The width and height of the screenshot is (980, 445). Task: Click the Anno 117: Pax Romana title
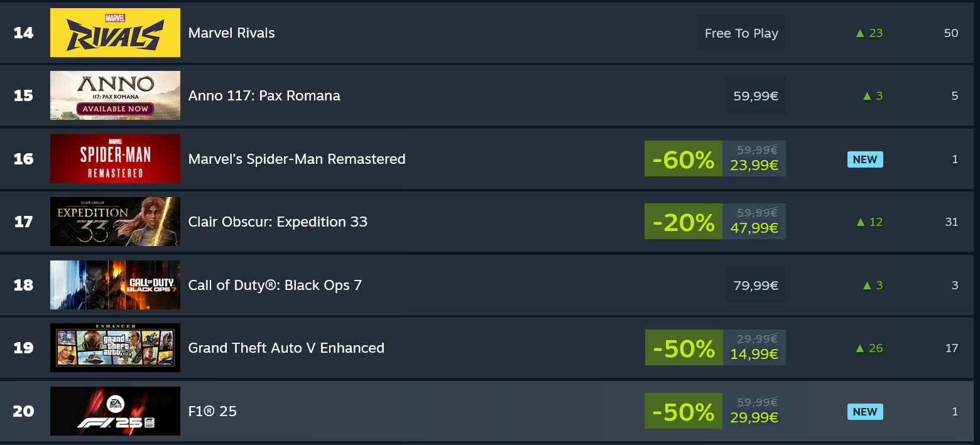coord(264,95)
